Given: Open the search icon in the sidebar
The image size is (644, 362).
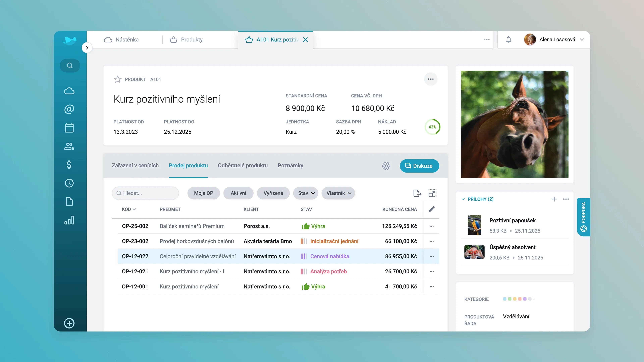Looking at the screenshot, I should [70, 66].
